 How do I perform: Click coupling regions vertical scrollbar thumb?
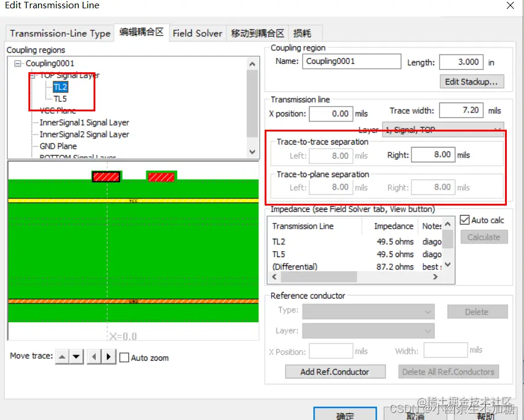252,103
